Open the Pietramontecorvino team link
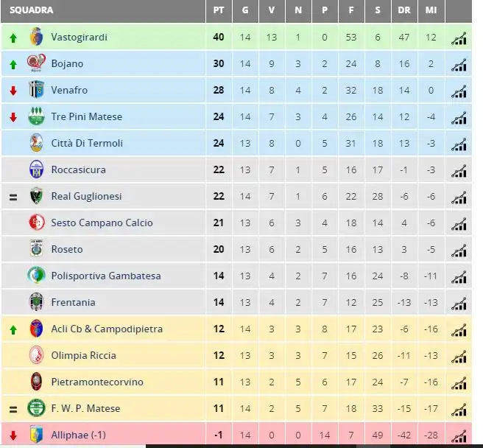Image resolution: width=483 pixels, height=448 pixels. click(97, 382)
